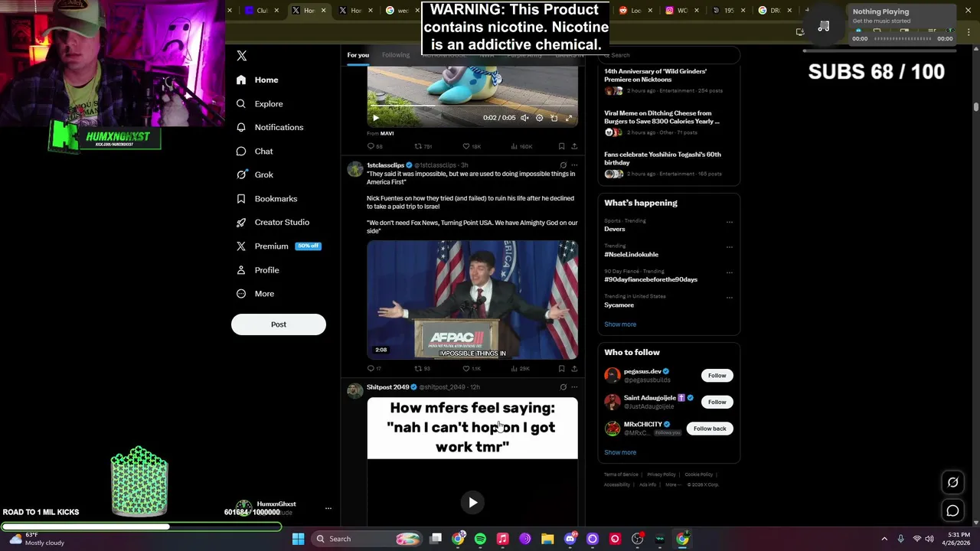
Task: Click the X search field
Action: pyautogui.click(x=669, y=55)
